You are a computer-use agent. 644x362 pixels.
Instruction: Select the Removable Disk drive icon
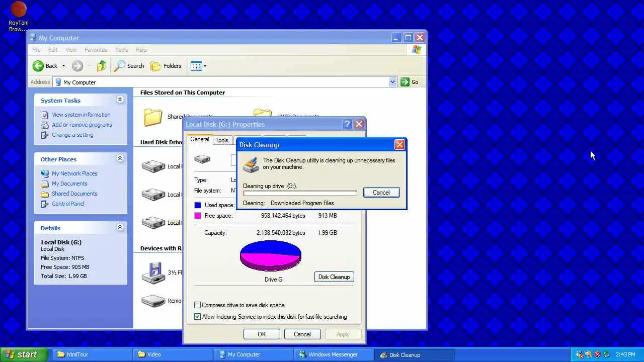coord(153,301)
